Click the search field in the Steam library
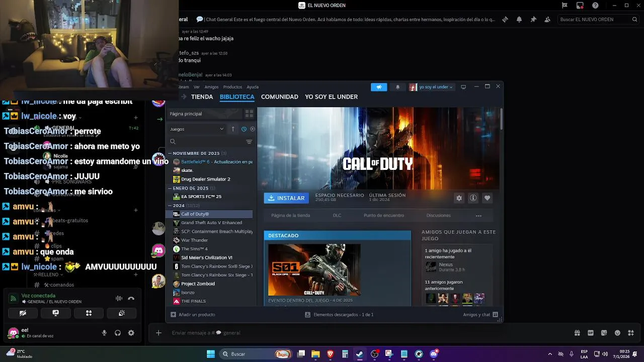Screen dimensions: 644x362 coord(207,142)
